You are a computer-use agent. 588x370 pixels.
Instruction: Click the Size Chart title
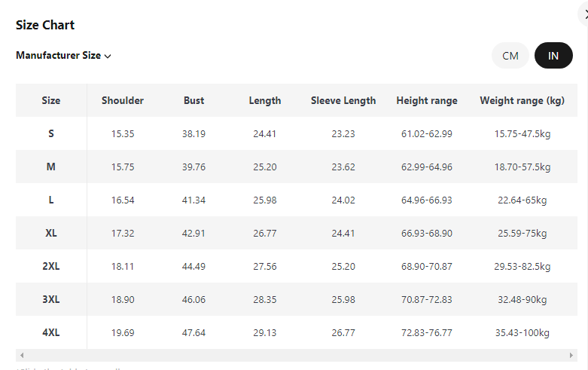(x=45, y=25)
